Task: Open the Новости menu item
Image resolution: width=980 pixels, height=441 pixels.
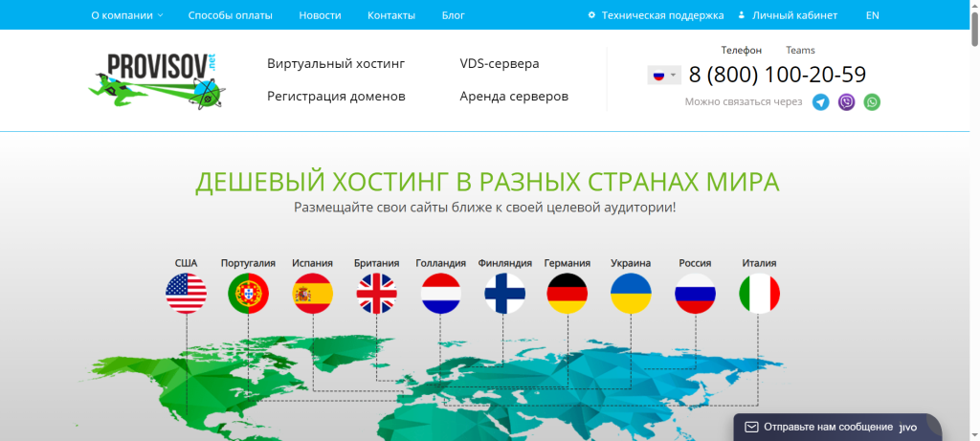Action: tap(320, 15)
